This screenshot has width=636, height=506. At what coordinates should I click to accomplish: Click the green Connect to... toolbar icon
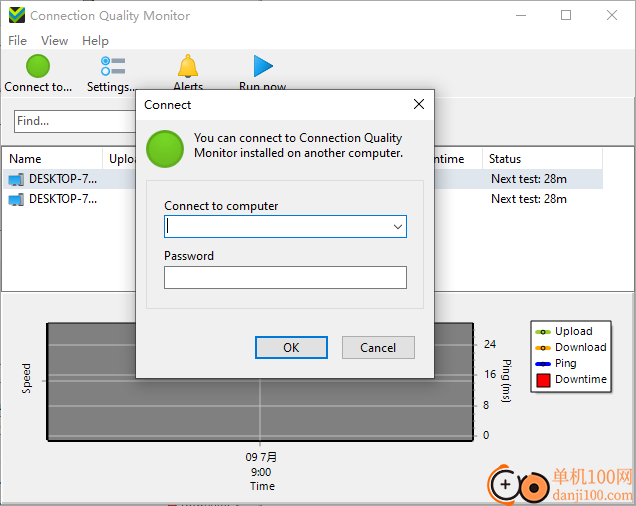click(x=38, y=66)
